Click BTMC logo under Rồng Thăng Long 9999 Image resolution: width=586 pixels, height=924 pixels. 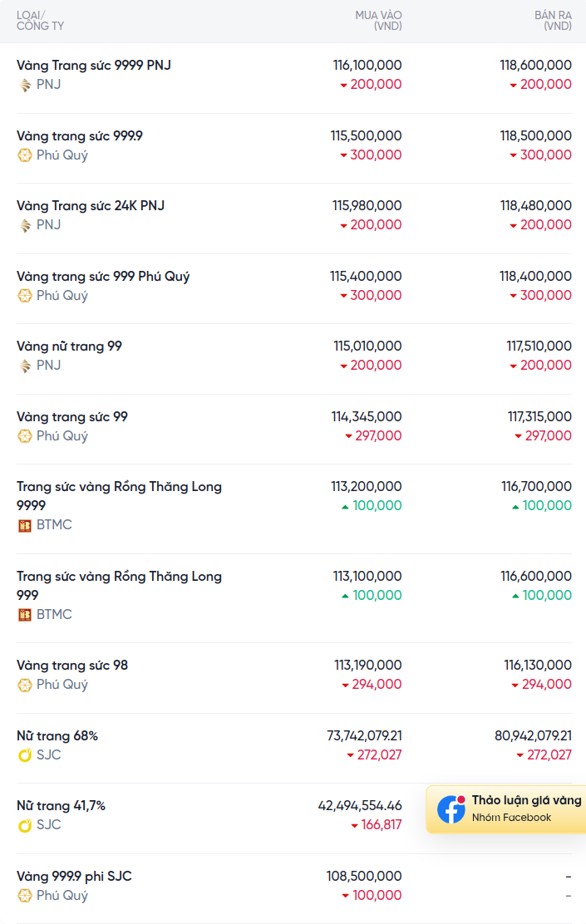(x=25, y=526)
